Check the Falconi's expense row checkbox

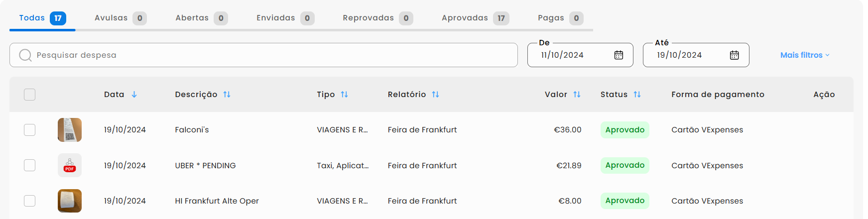coord(30,130)
